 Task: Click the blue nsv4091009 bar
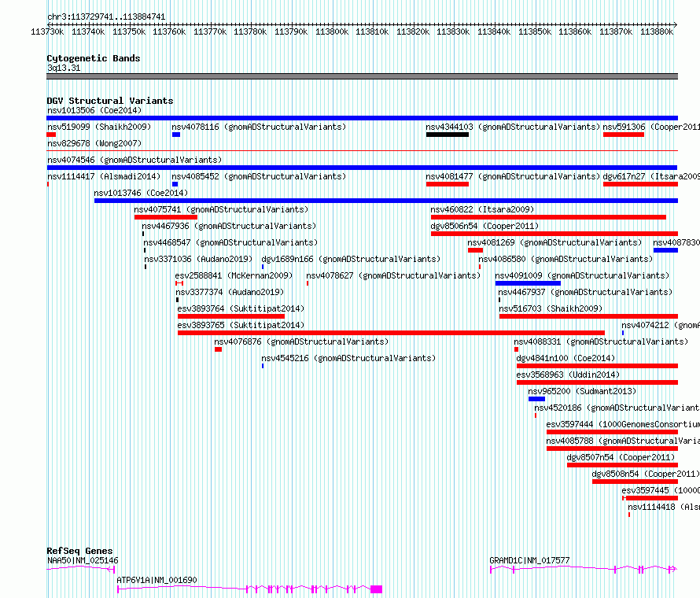[528, 283]
